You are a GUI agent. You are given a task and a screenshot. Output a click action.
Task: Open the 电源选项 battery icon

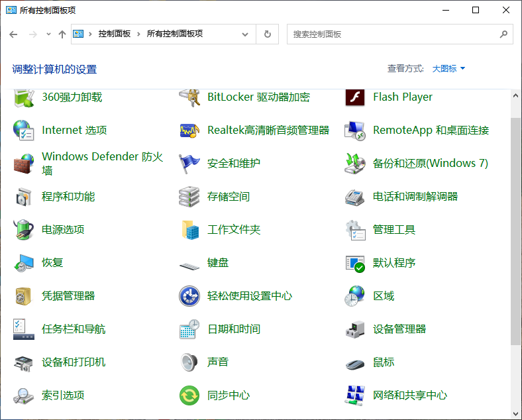[x=24, y=230]
